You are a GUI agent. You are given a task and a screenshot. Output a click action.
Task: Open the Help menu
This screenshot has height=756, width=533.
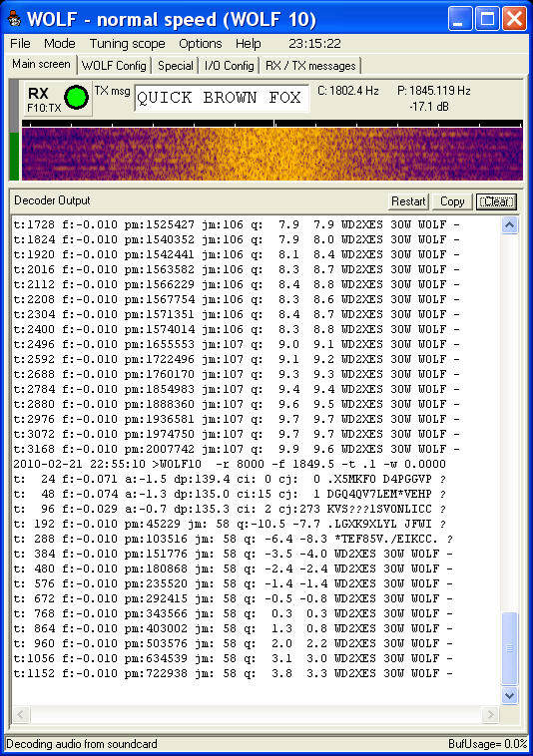coord(248,44)
